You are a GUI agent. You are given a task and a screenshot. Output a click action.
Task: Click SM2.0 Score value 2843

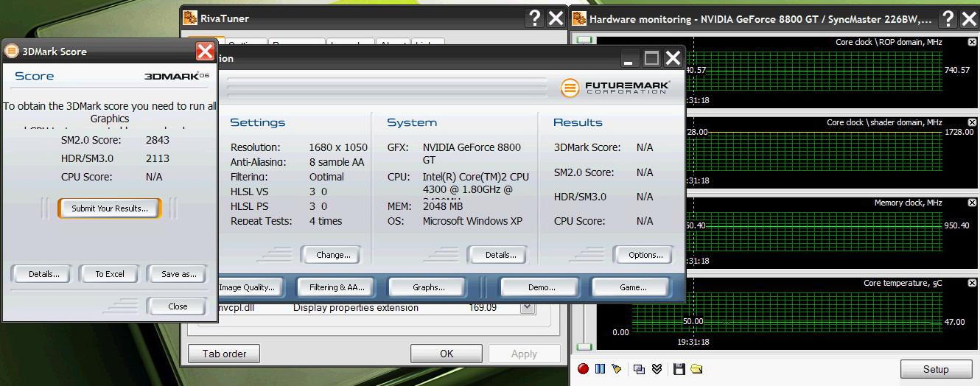click(158, 140)
